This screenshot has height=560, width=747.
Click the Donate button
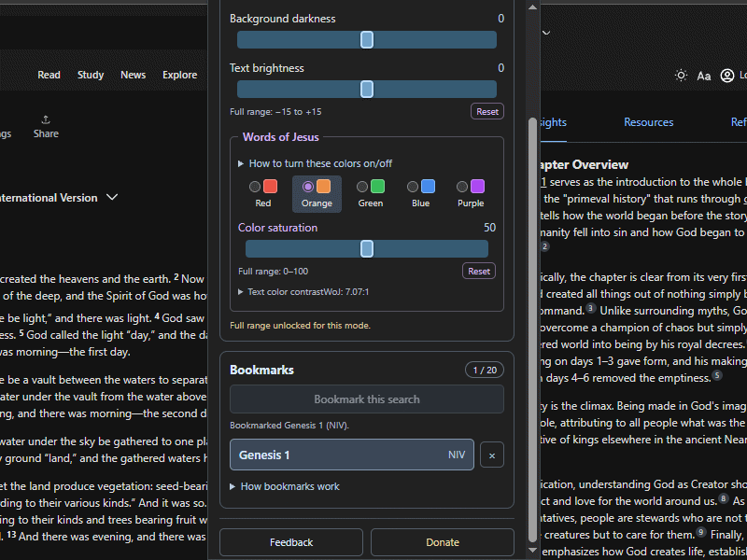(x=443, y=543)
